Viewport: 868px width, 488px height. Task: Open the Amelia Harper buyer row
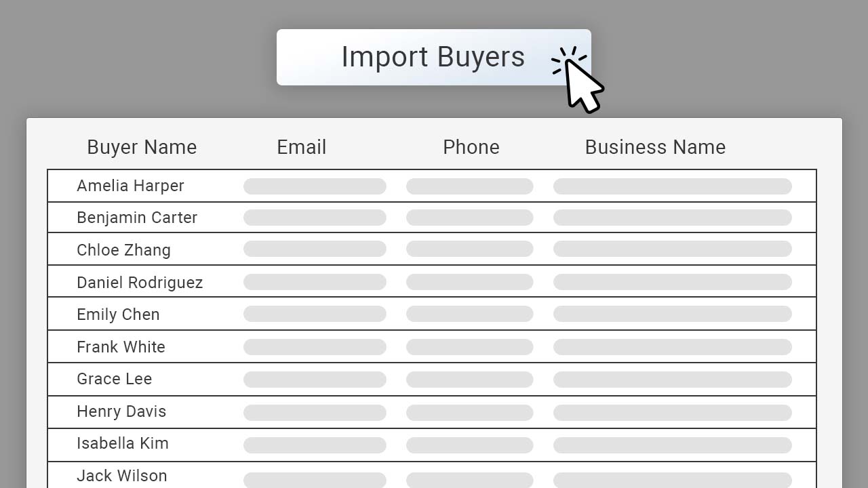click(432, 186)
